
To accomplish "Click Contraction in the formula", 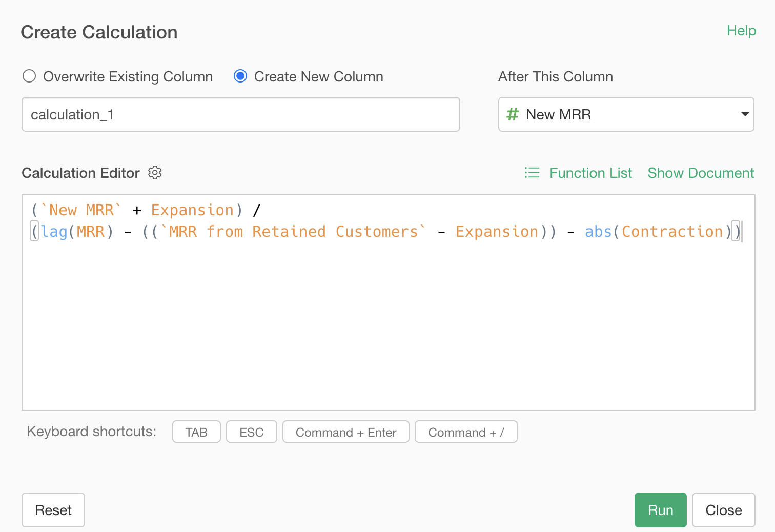I will (x=672, y=232).
